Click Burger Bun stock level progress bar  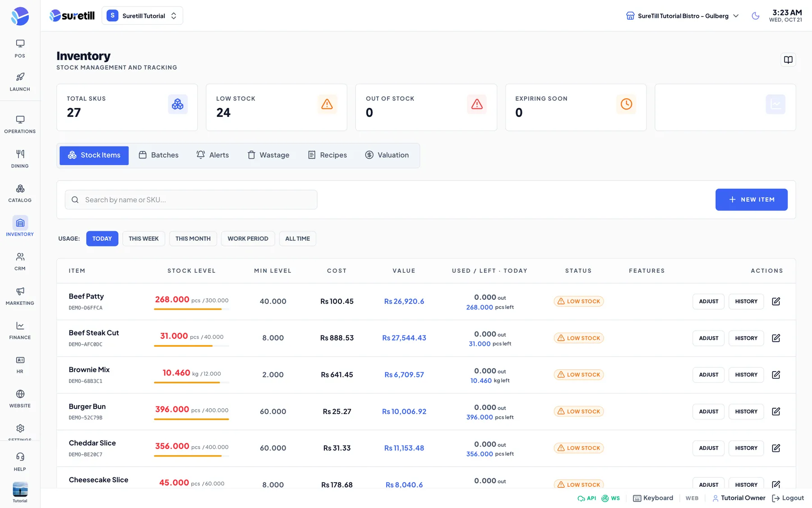click(x=191, y=419)
